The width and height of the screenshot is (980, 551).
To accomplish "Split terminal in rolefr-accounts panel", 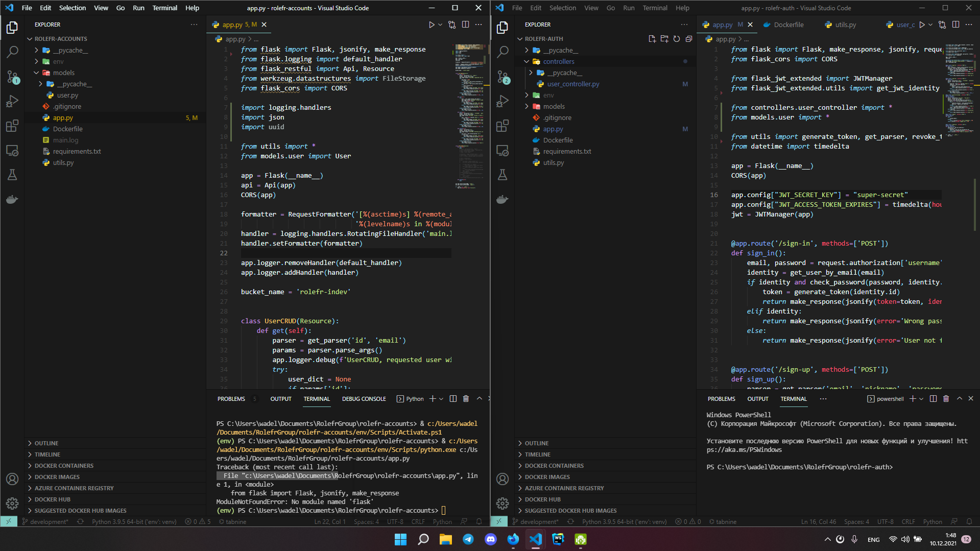I will (453, 399).
